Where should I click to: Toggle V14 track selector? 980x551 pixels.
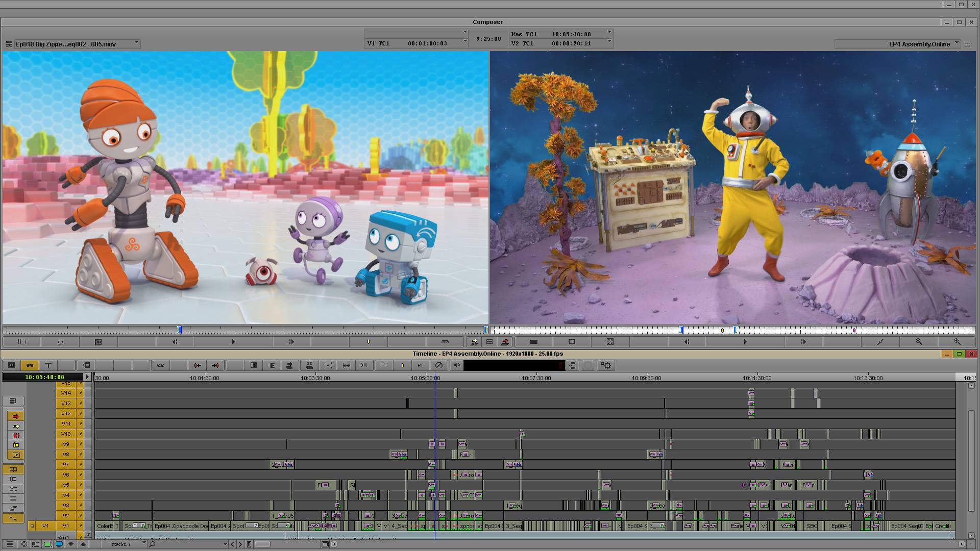[x=66, y=393]
